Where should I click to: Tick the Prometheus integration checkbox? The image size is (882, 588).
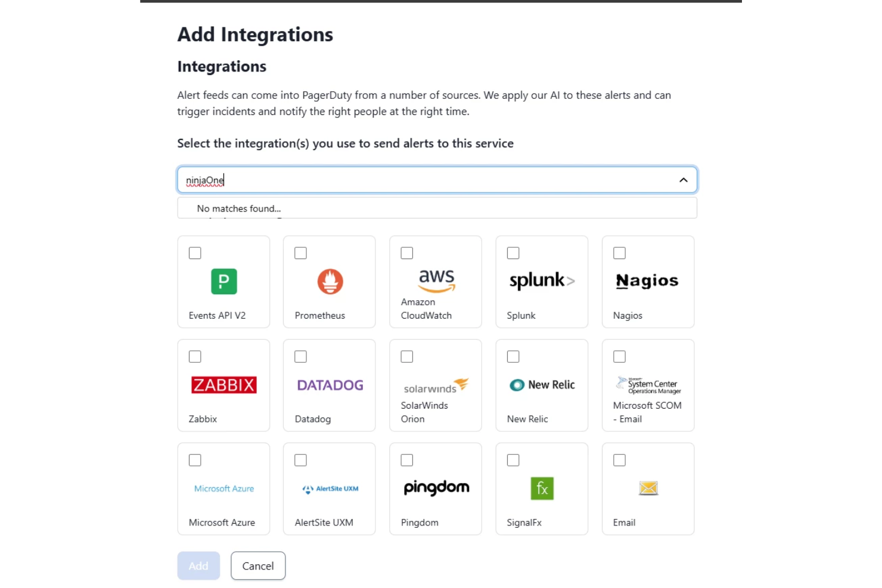301,253
